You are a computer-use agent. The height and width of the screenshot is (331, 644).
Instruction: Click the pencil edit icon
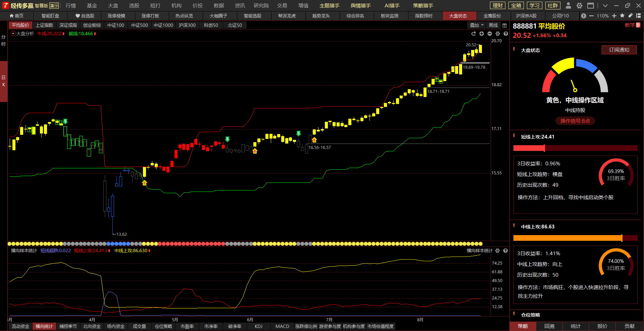pyautogui.click(x=631, y=15)
